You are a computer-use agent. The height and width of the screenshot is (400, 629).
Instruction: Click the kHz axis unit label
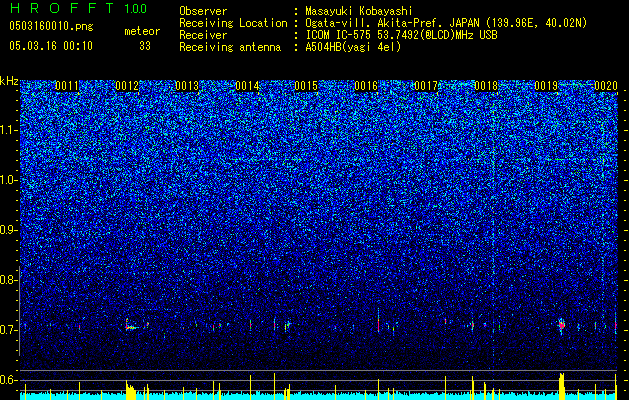(9, 81)
